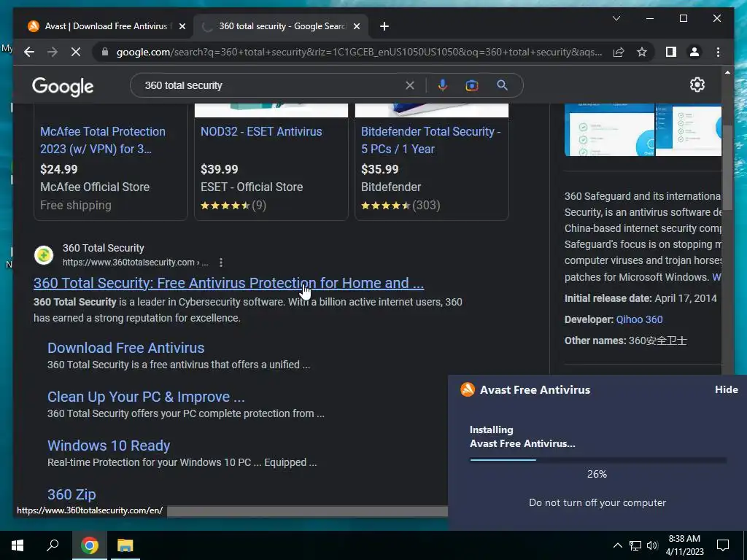Open a new browser tab
The width and height of the screenshot is (747, 560).
coord(384,26)
